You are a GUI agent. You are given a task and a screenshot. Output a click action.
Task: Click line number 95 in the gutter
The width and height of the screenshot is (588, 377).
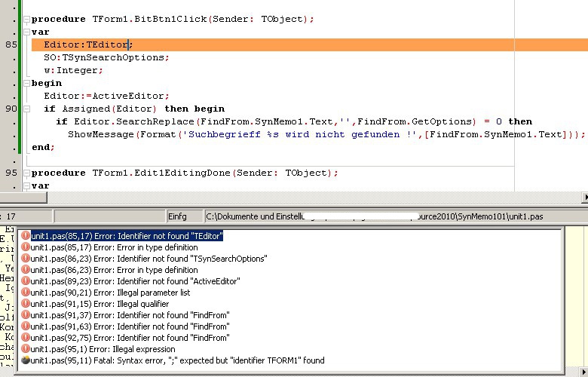pyautogui.click(x=11, y=173)
